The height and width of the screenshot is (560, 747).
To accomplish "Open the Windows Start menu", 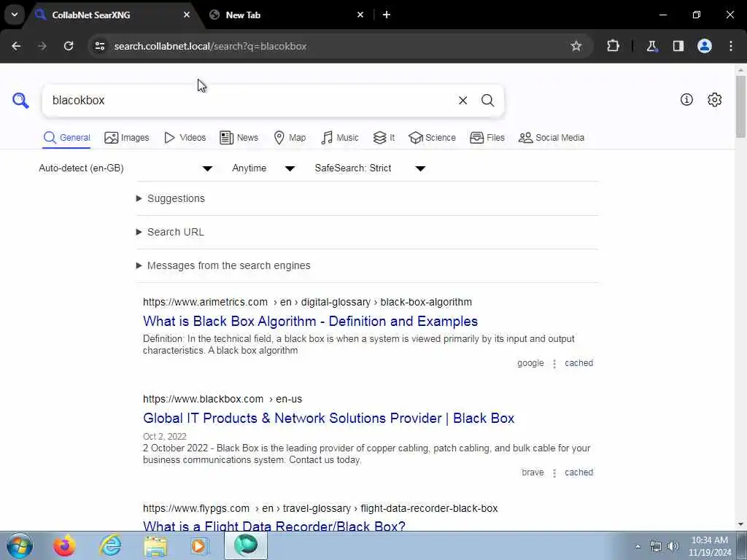I will click(x=20, y=545).
